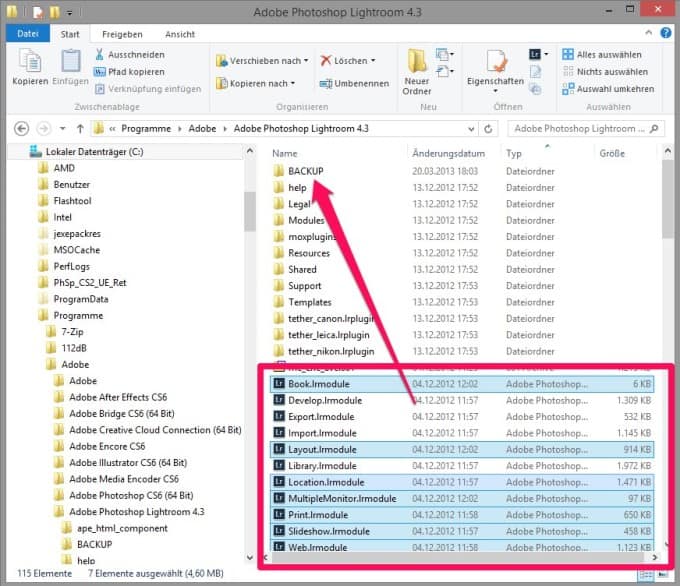Sort by Name column header
The image size is (680, 586).
tap(285, 154)
